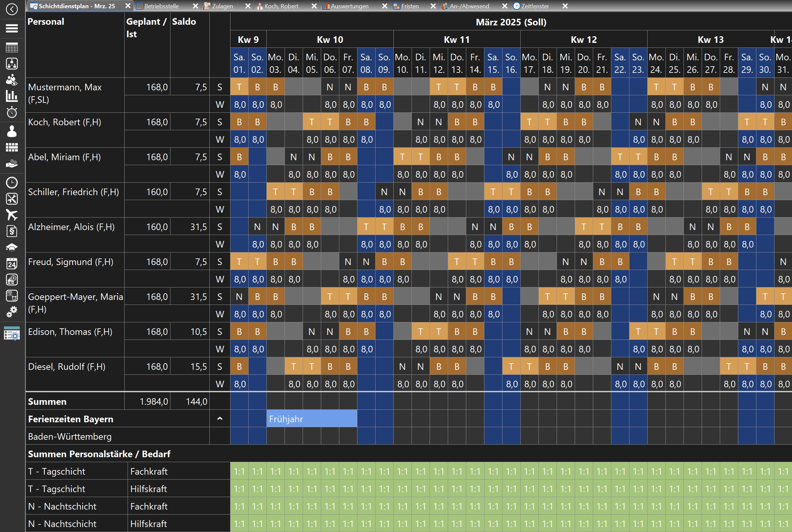This screenshot has width=792, height=532.
Task: Open the bar chart statistics icon
Action: click(12, 96)
